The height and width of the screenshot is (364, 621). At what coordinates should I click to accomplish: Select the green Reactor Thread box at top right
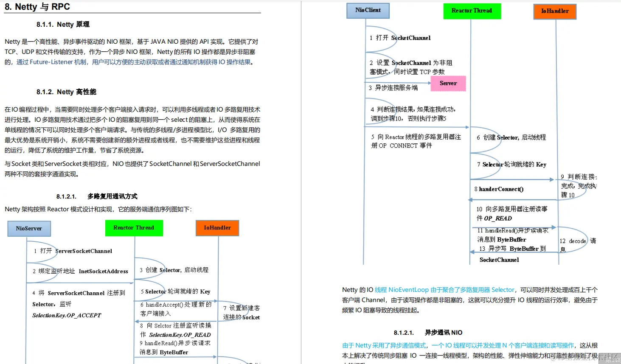click(x=472, y=11)
